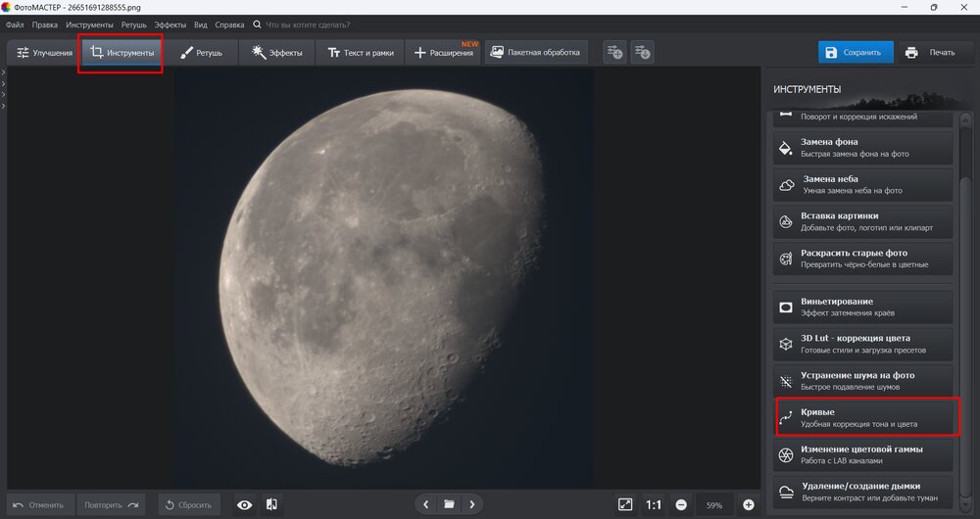Select the Виньетирование tool
The height and width of the screenshot is (519, 980).
(x=863, y=307)
